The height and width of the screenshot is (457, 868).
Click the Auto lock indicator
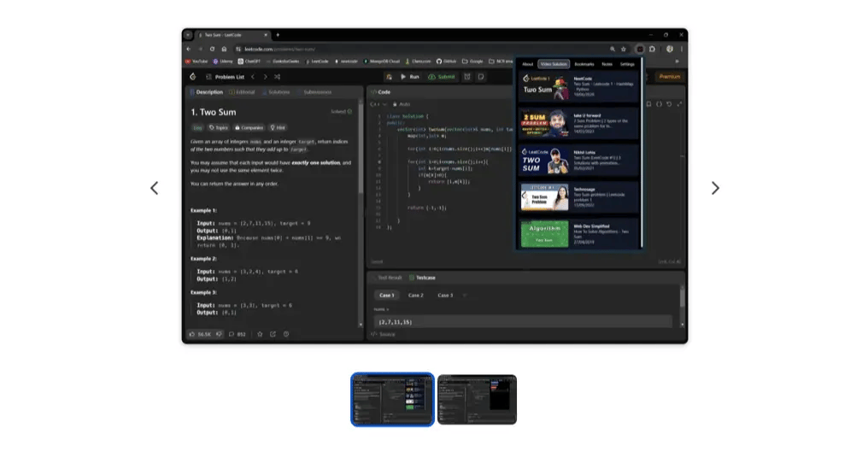point(402,104)
